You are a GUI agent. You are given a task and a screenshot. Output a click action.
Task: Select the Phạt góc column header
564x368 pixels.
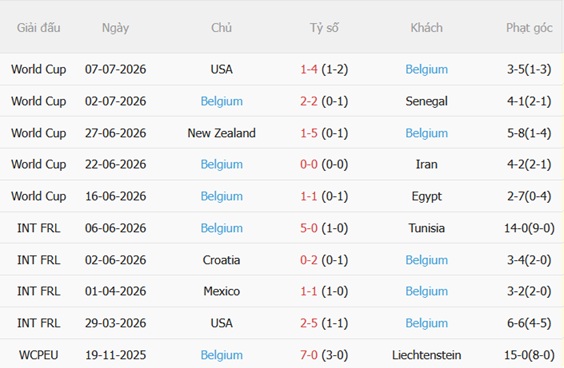click(x=529, y=28)
